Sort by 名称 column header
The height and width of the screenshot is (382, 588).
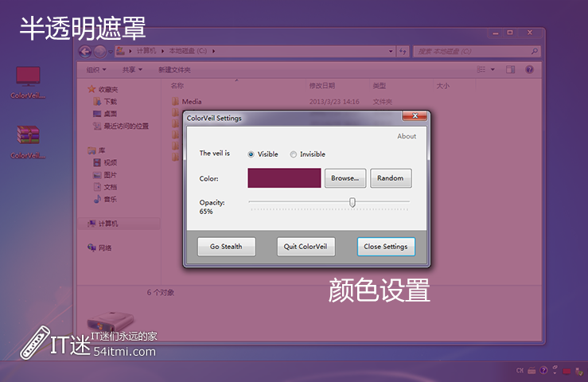[x=177, y=86]
